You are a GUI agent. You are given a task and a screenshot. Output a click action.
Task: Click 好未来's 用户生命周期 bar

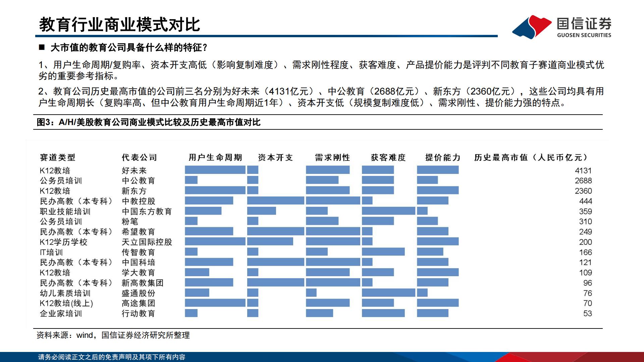(x=215, y=170)
